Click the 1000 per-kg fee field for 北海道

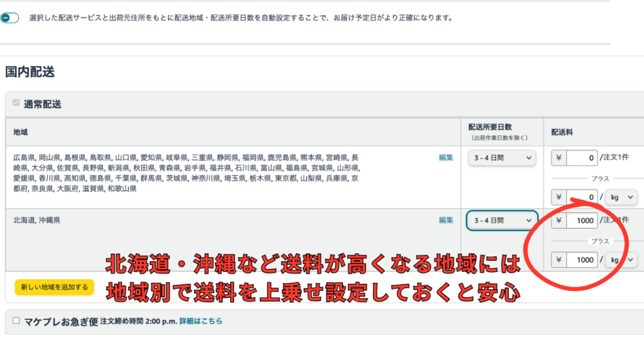pyautogui.click(x=582, y=259)
